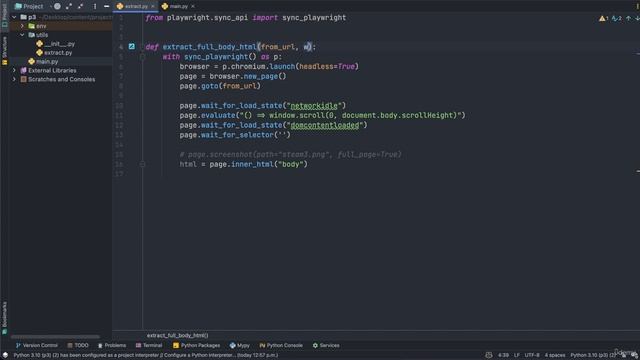
Task: Hide the Project panel with minus icon
Action: (107, 6)
